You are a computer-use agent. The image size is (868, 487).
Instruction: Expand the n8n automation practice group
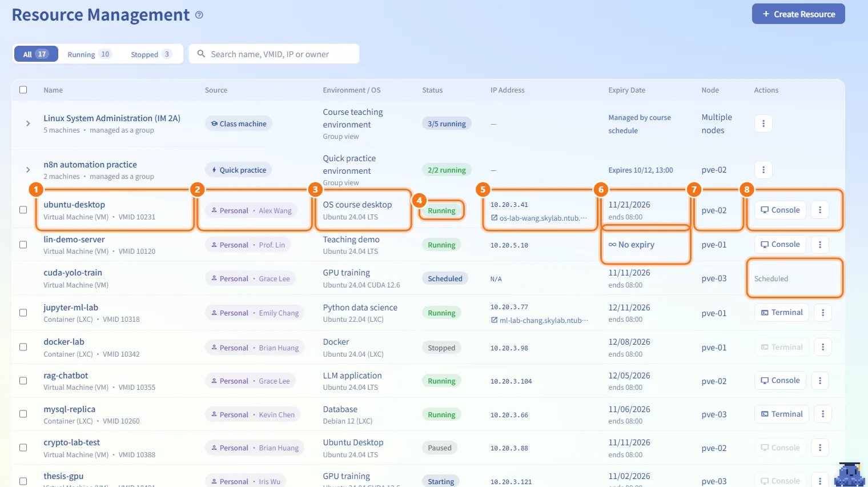27,170
